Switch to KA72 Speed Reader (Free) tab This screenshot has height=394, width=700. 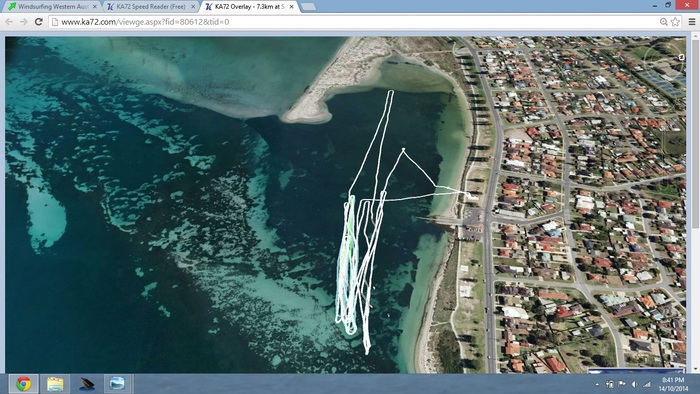[151, 7]
